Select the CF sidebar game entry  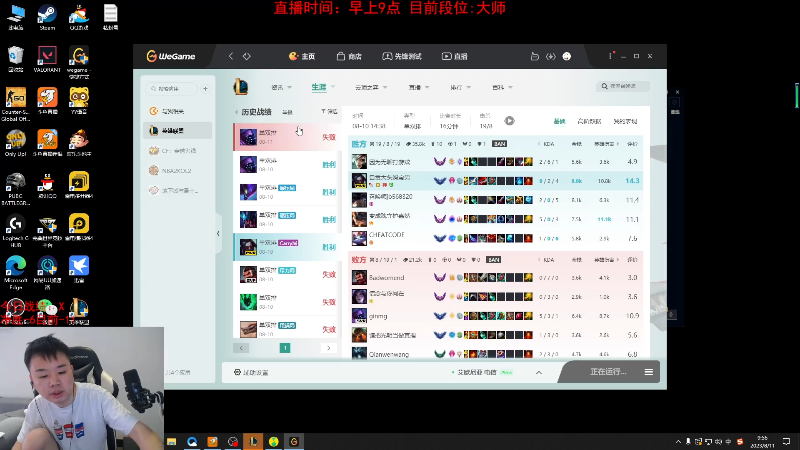[178, 151]
